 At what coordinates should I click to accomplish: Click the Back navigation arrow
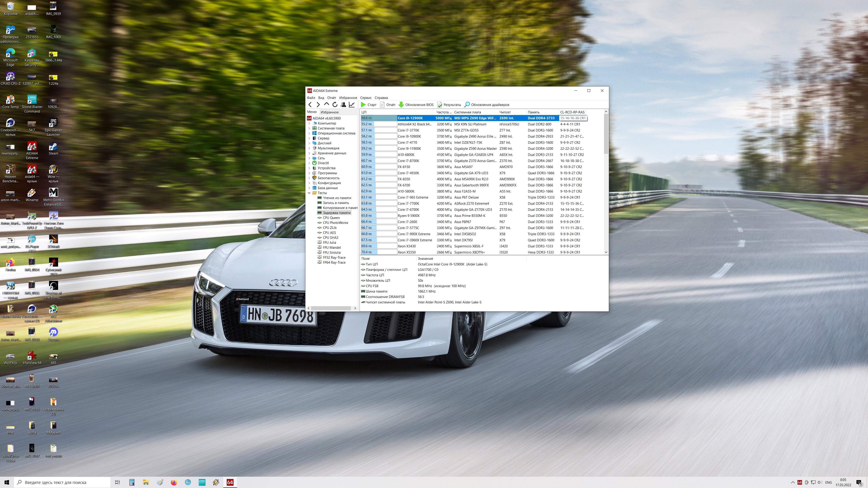click(310, 105)
